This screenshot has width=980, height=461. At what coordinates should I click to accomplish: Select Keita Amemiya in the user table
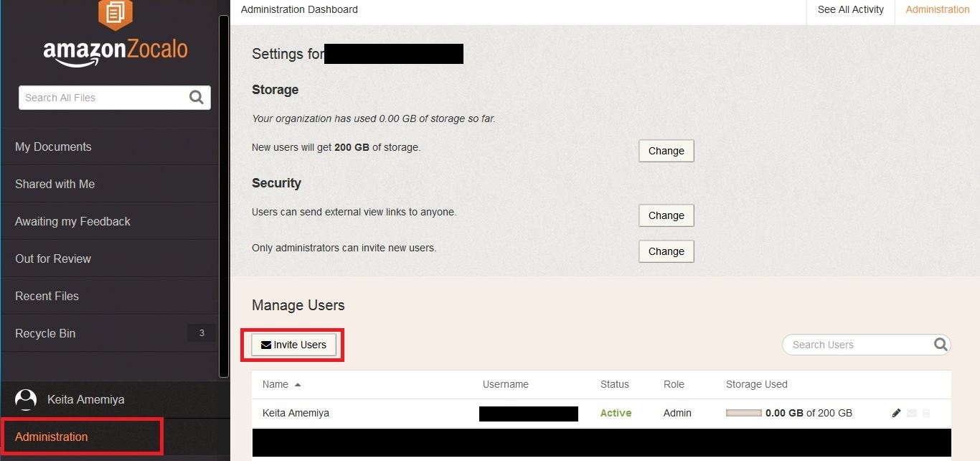(x=296, y=413)
